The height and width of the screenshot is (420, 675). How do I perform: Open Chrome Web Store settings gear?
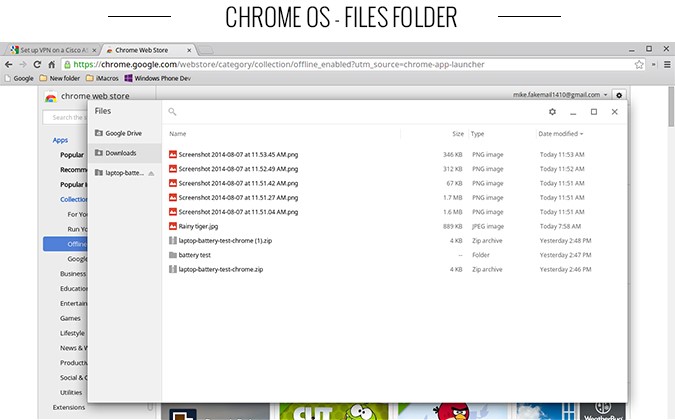620,95
